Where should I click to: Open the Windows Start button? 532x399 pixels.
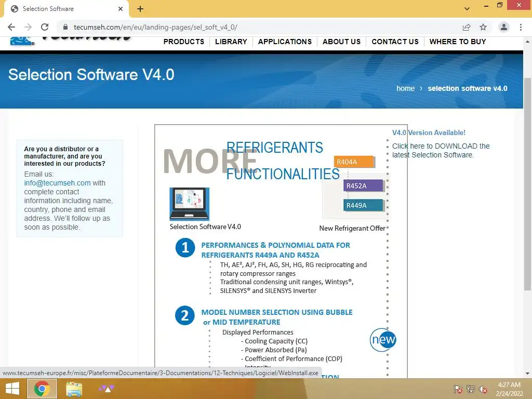(x=12, y=389)
